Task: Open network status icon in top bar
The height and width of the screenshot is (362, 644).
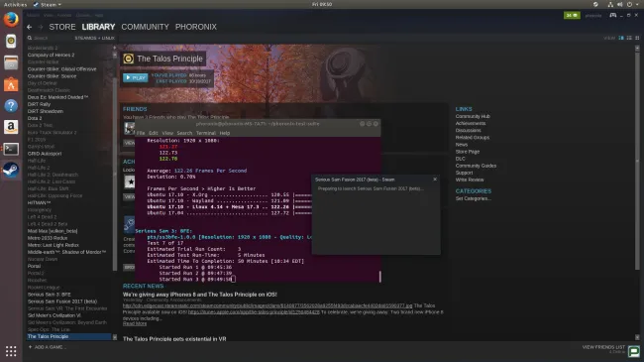Action: (x=610, y=4)
